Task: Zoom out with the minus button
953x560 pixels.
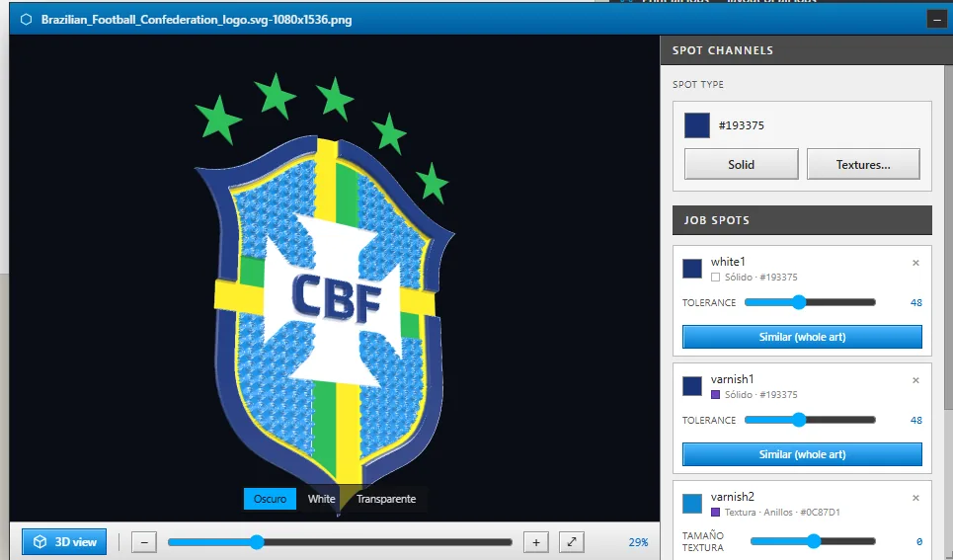Action: pyautogui.click(x=144, y=542)
